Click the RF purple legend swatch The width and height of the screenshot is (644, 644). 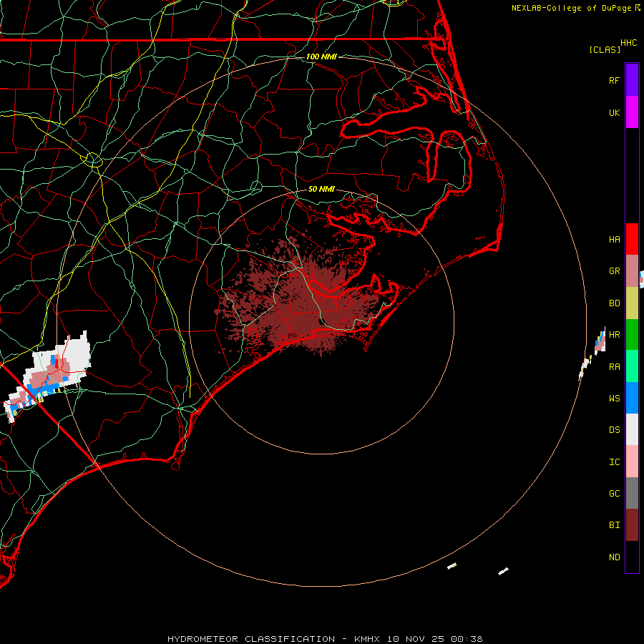pos(632,80)
